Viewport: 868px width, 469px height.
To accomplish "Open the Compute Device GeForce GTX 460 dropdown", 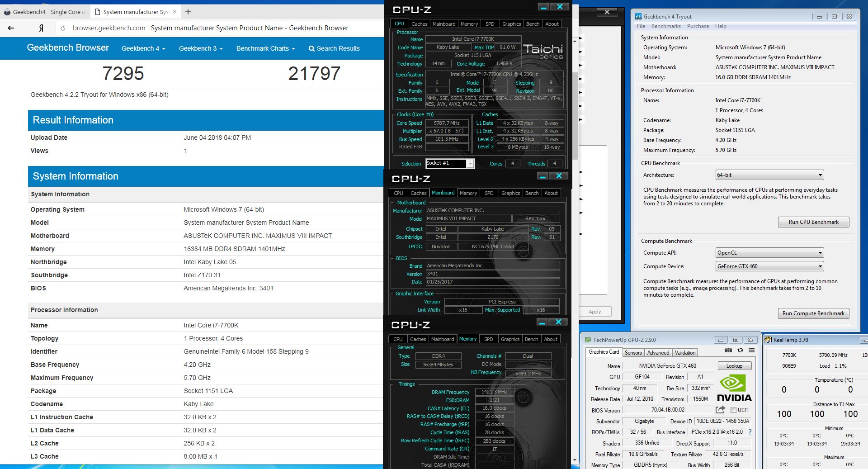I will pos(769,266).
